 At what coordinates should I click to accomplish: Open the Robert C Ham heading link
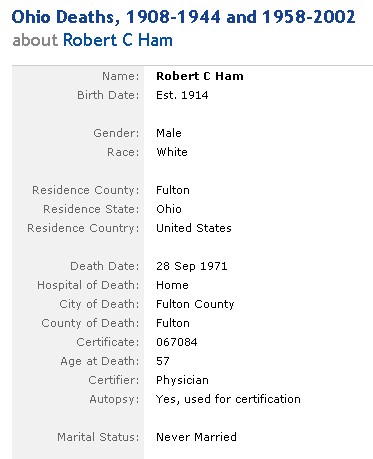click(x=118, y=40)
